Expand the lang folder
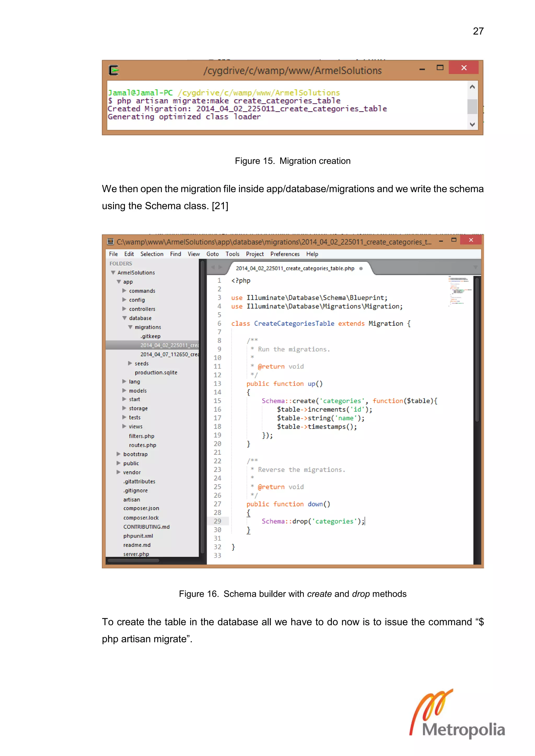Image resolution: width=535 pixels, height=756 pixels. pos(124,382)
